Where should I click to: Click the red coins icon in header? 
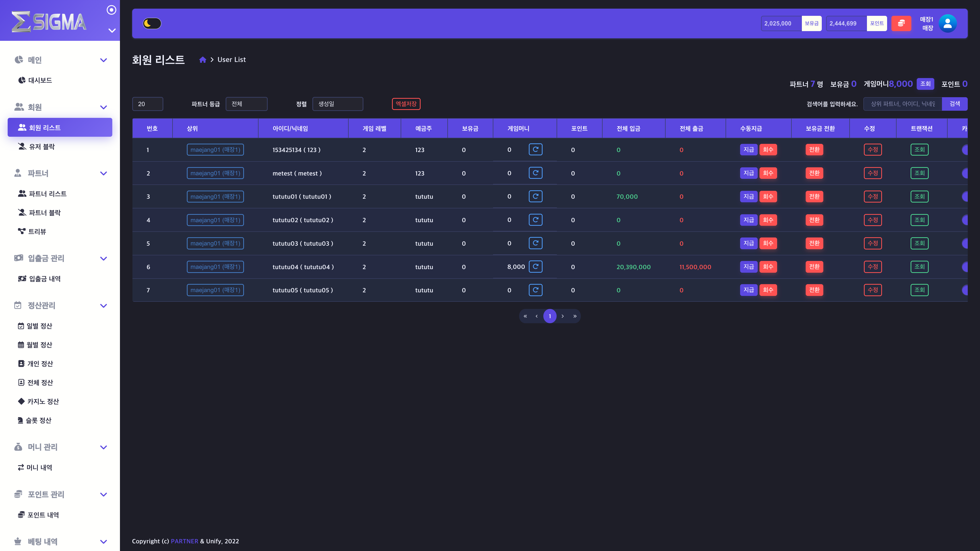(901, 23)
